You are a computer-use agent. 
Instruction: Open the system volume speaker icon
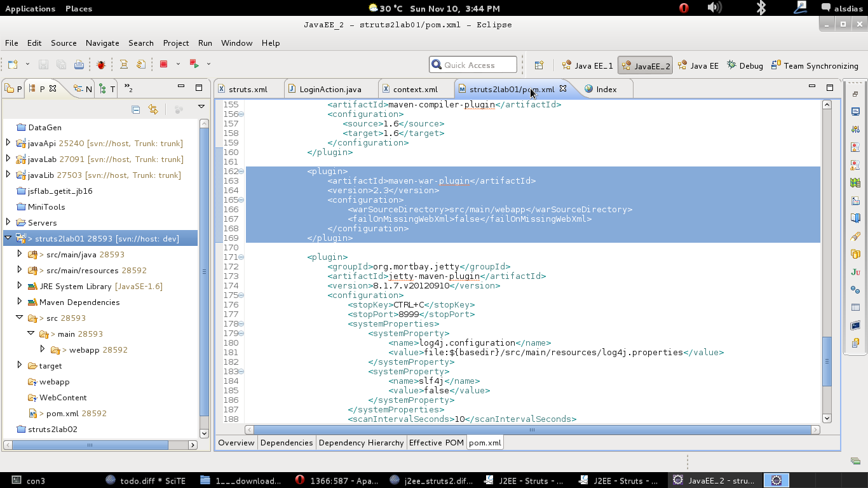click(x=714, y=8)
